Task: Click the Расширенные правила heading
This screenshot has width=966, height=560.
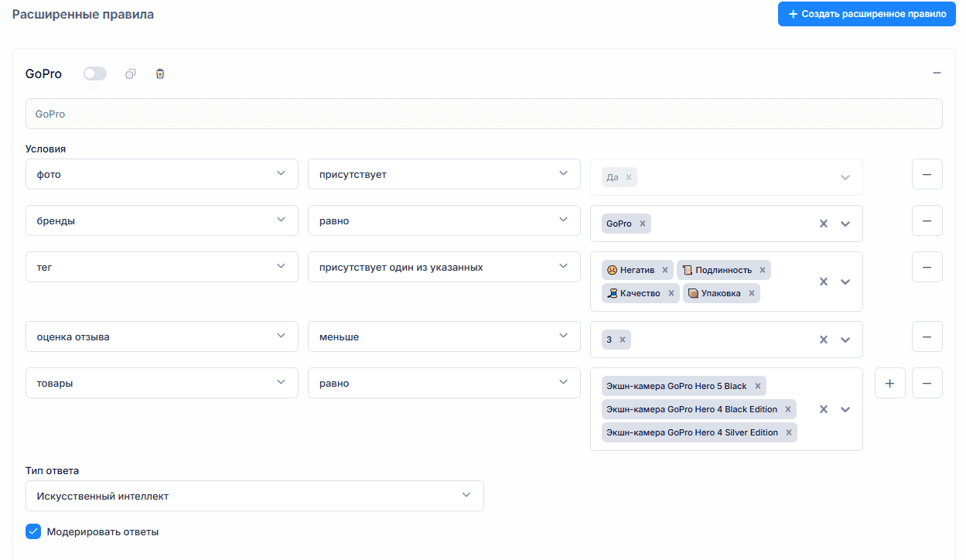Action: click(83, 14)
